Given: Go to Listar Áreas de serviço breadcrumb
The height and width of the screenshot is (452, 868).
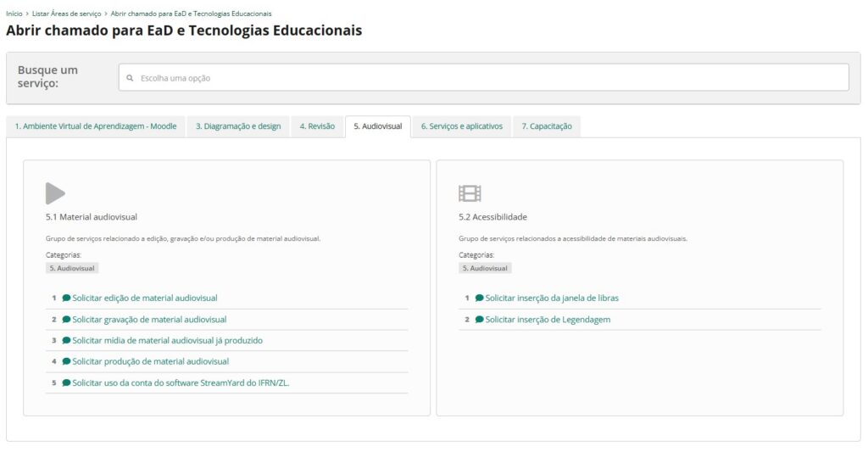Looking at the screenshot, I should point(66,14).
